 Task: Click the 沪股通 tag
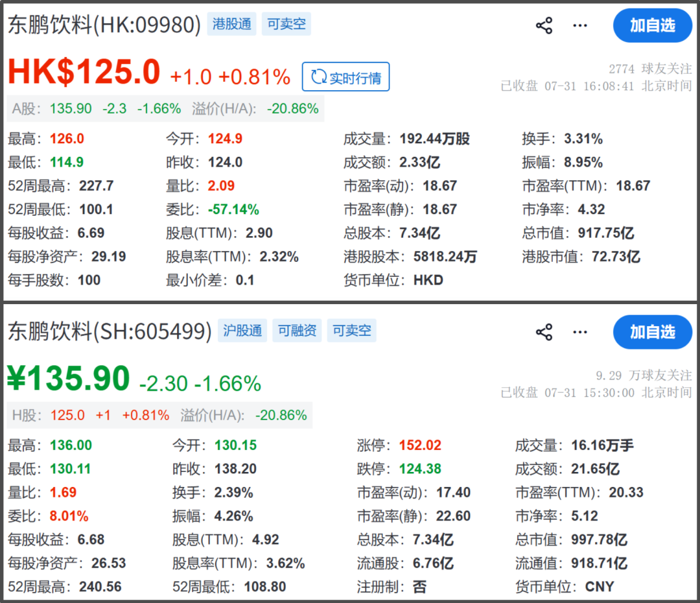(242, 331)
